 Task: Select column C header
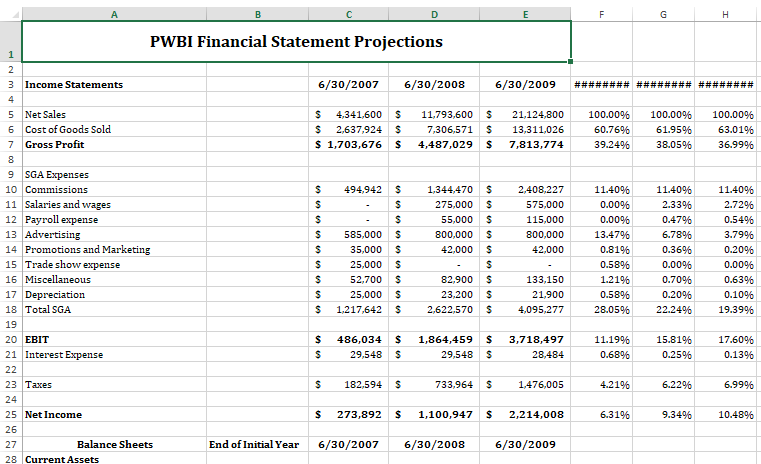pos(348,15)
